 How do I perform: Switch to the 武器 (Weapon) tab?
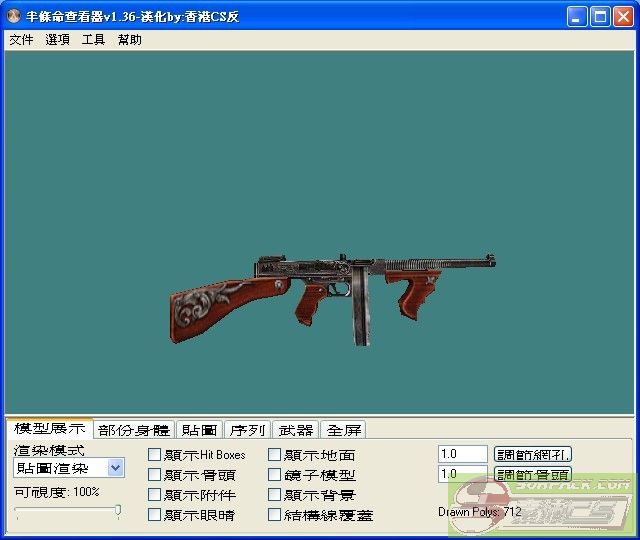pos(295,430)
